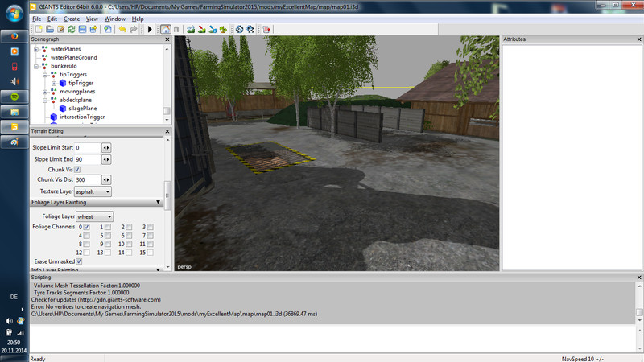This screenshot has height=362, width=644.
Task: Click the Chunk Vis Dist arrow slider button
Action: tap(106, 179)
